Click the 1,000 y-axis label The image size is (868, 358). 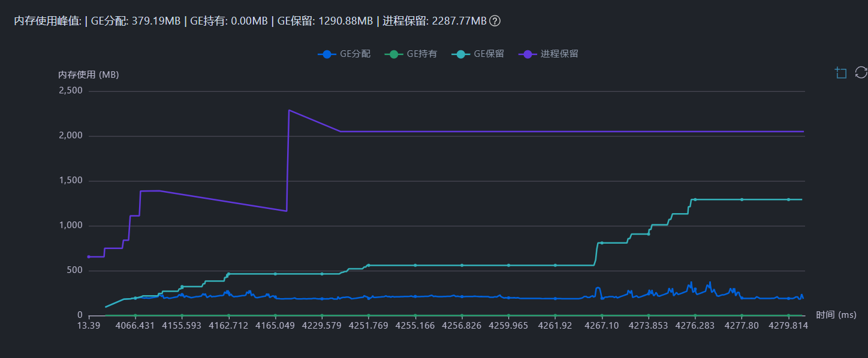click(70, 226)
